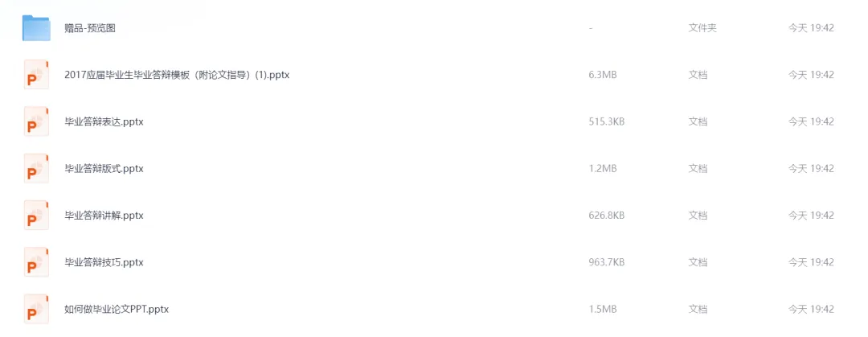
Task: Click the 6.3MB size of the 2017 template
Action: pos(603,75)
